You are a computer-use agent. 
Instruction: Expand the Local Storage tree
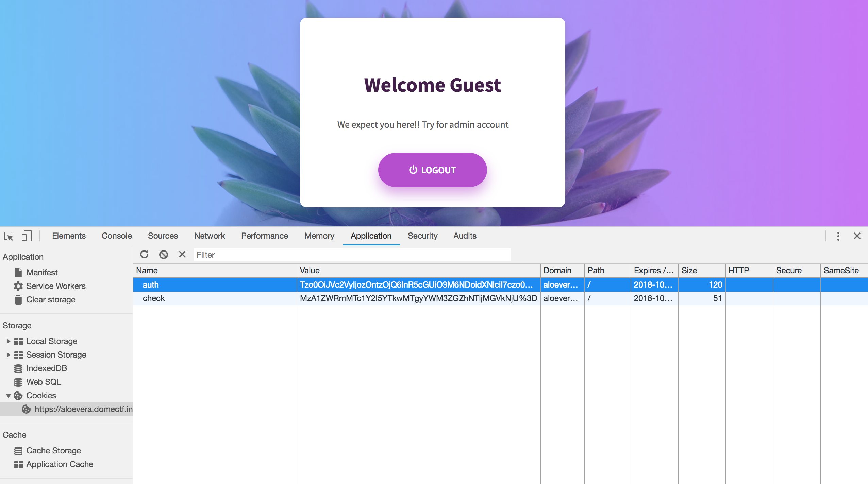click(9, 341)
